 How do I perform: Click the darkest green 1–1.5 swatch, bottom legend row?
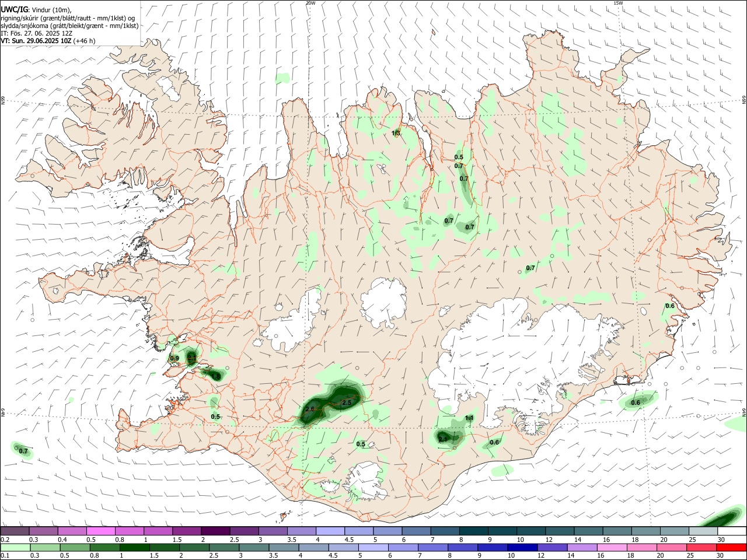pos(134,547)
